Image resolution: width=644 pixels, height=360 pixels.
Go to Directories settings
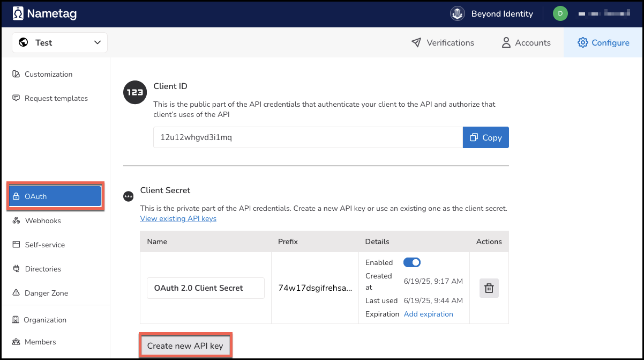43,269
